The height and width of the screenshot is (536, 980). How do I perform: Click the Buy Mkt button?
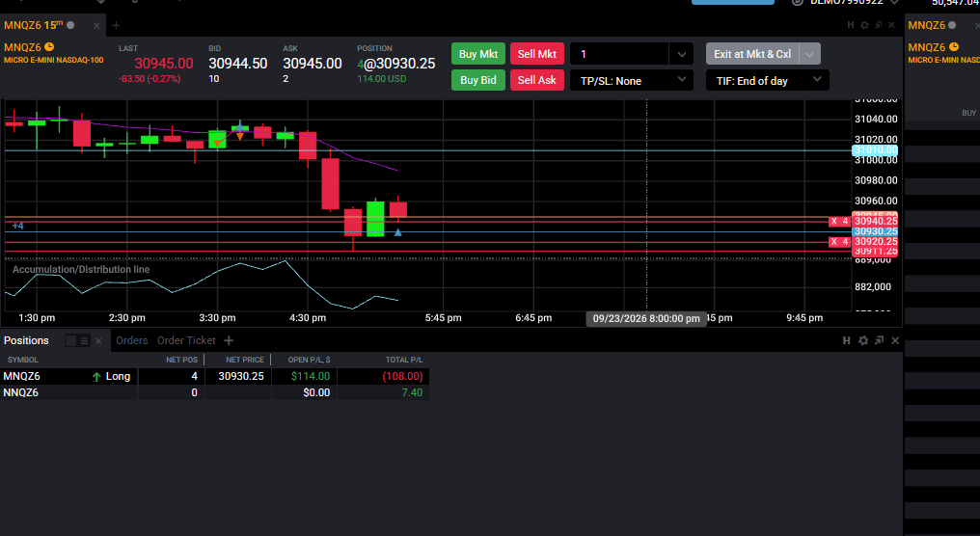(x=478, y=54)
